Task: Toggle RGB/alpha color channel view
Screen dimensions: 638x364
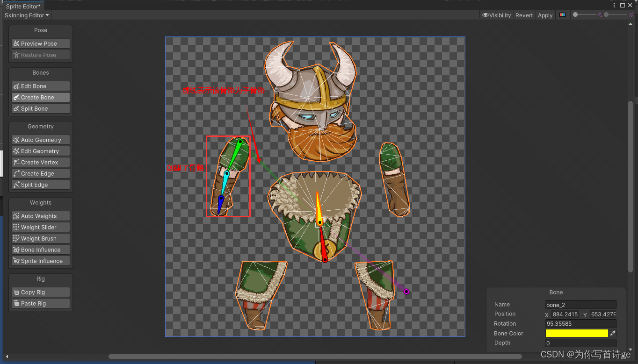Action: [x=562, y=15]
